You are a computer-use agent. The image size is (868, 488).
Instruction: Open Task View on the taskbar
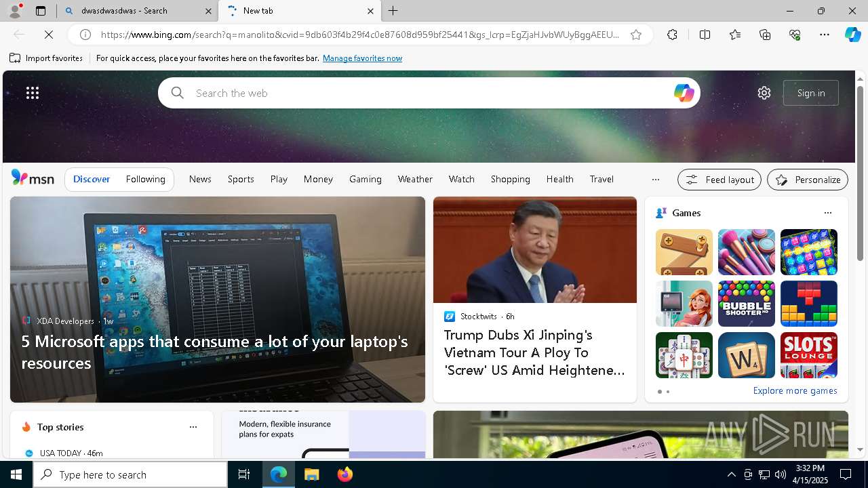(x=244, y=474)
